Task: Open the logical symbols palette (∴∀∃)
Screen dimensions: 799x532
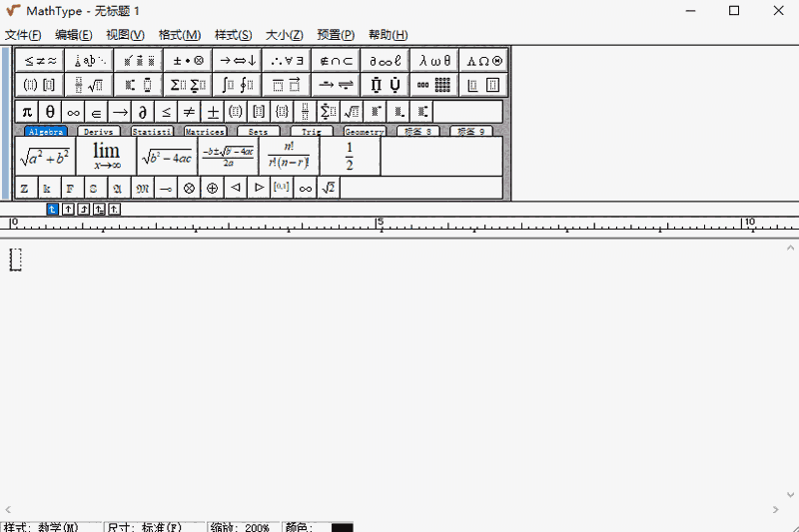Action: [287, 61]
